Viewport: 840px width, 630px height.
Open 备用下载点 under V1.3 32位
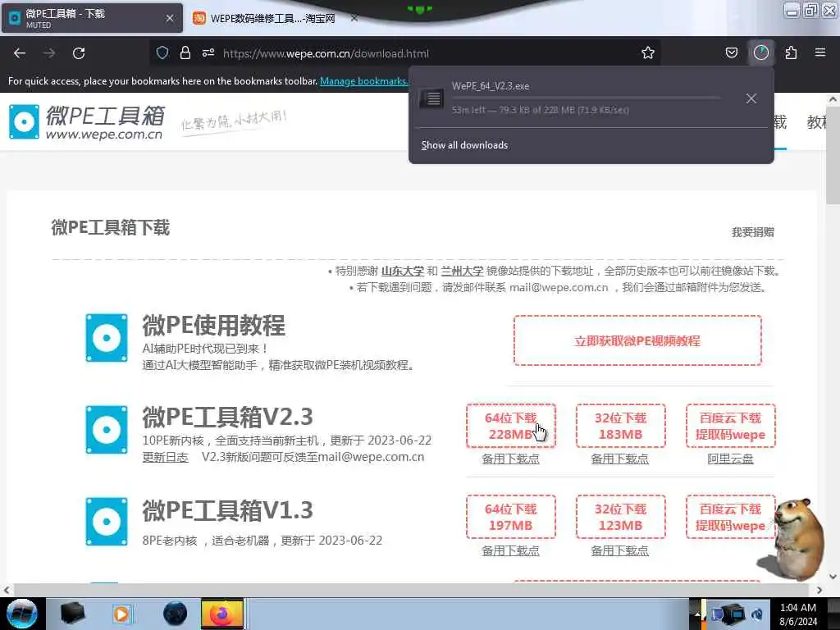pyautogui.click(x=620, y=550)
